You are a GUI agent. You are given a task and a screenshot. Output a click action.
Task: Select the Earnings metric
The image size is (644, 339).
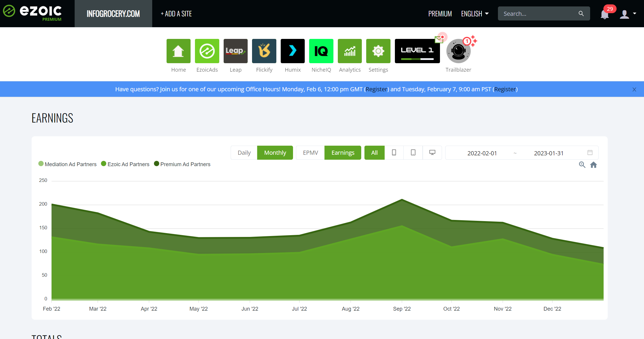[x=343, y=153]
